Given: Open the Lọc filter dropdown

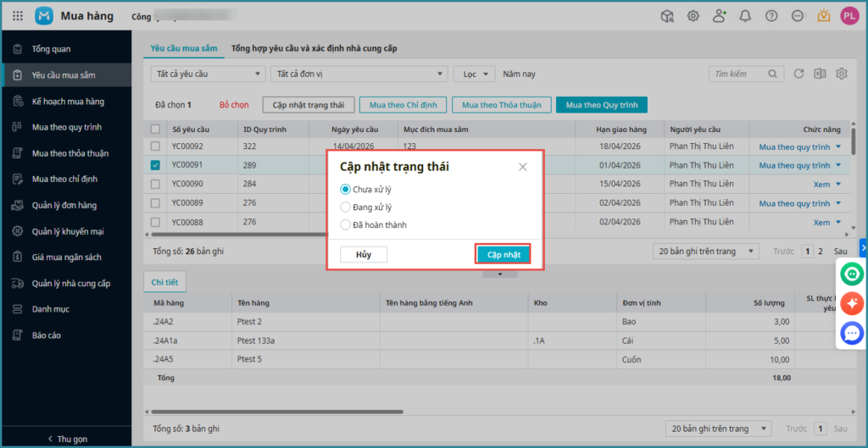Looking at the screenshot, I should point(474,74).
